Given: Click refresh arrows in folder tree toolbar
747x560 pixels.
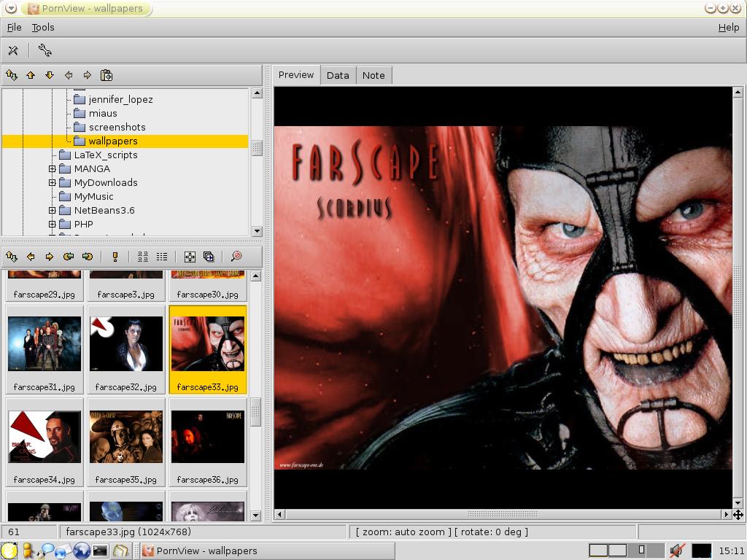Looking at the screenshot, I should [x=12, y=75].
